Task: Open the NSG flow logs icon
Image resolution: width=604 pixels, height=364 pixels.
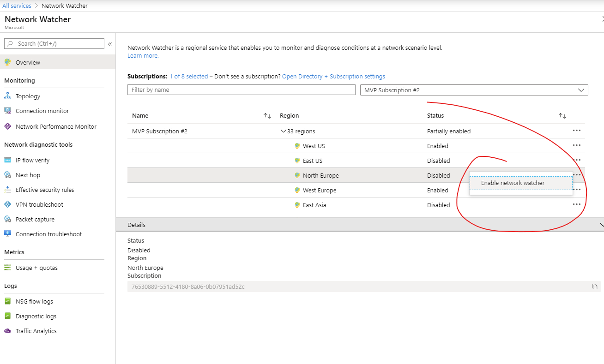Action: 7,301
